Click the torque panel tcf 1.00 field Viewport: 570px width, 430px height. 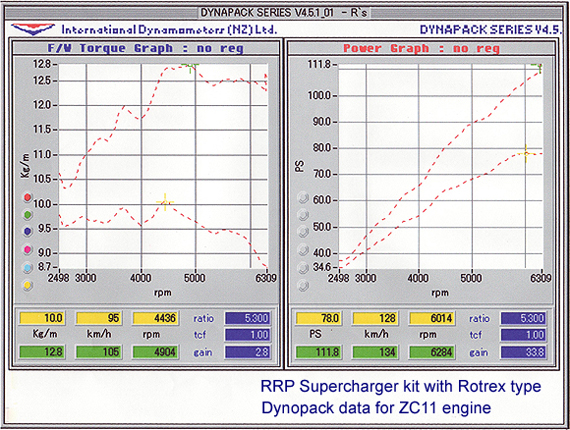pos(248,335)
